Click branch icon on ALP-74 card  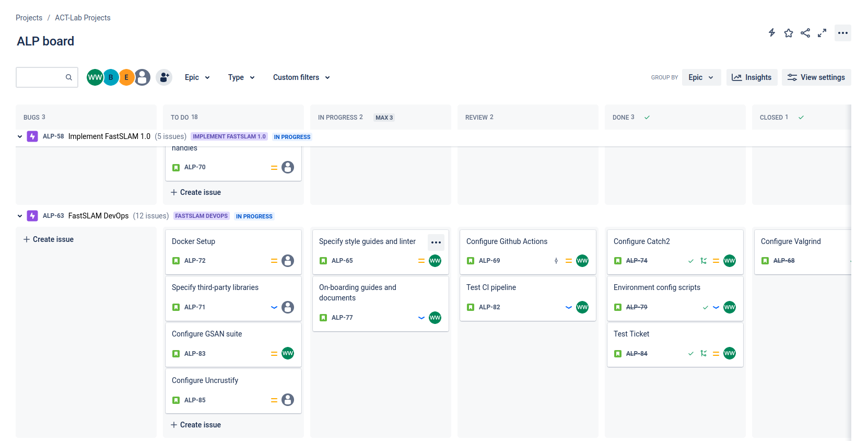(x=703, y=261)
